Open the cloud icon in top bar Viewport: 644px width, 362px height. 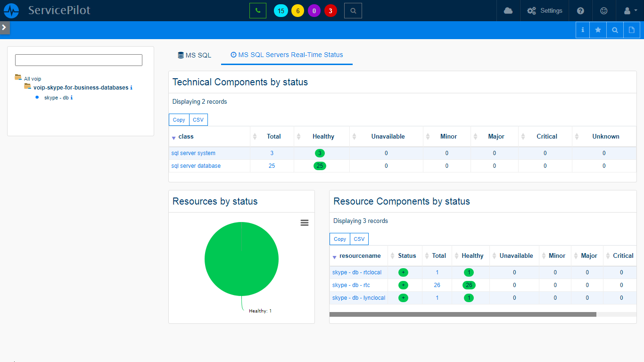(x=508, y=10)
